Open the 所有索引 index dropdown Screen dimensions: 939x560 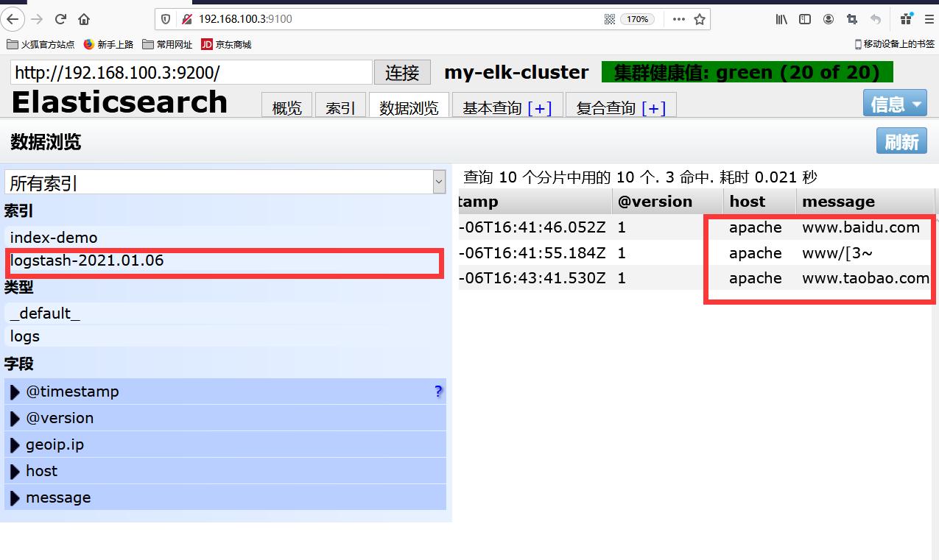[x=225, y=182]
